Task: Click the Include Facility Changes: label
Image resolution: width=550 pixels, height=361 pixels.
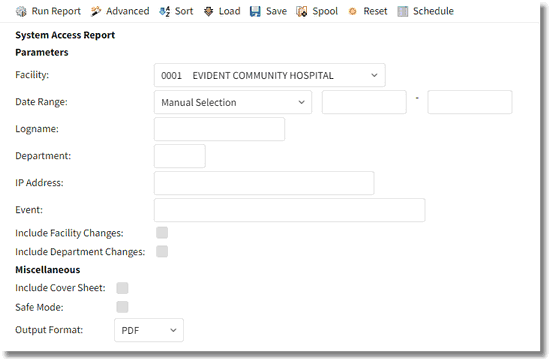Action: 69,233
